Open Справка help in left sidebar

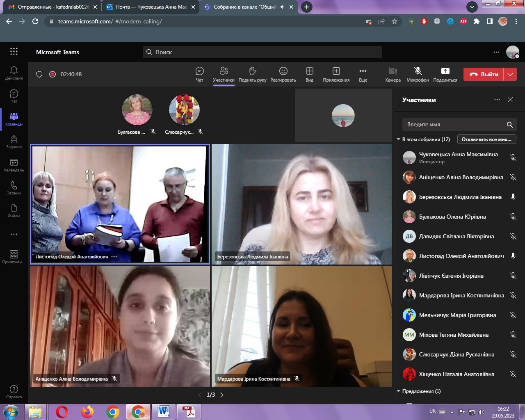point(14,392)
